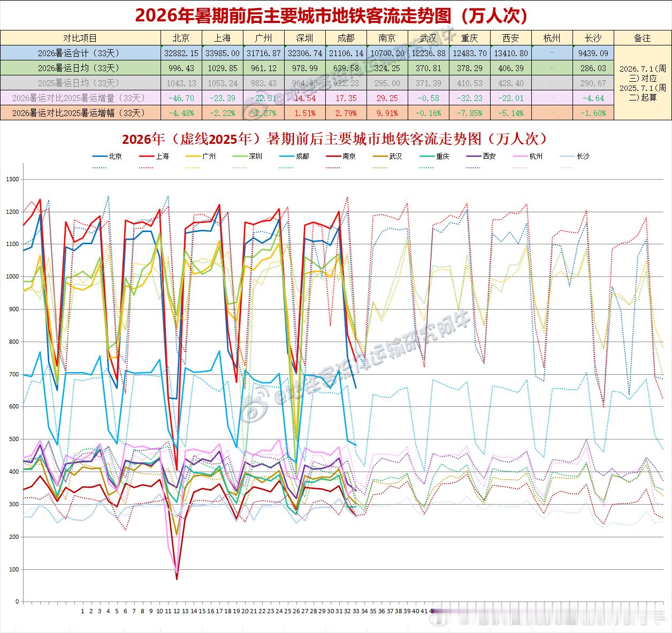Viewport: 672px width, 633px height.
Task: Select the 成都 legend entry above the chart
Action: click(x=294, y=156)
